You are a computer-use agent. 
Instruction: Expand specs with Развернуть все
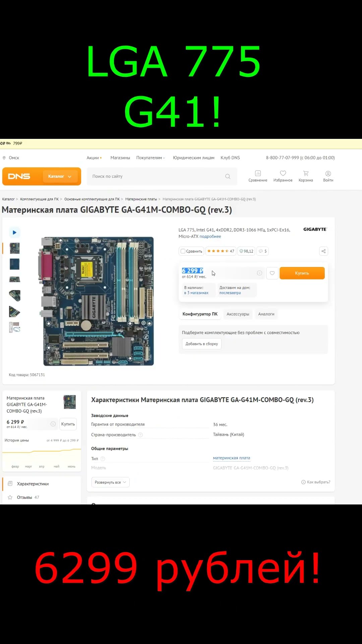[110, 482]
